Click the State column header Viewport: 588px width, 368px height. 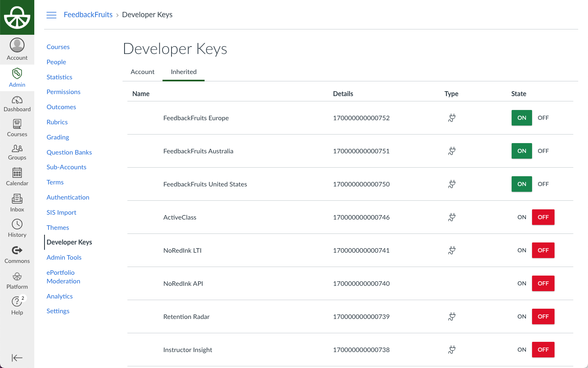519,94
